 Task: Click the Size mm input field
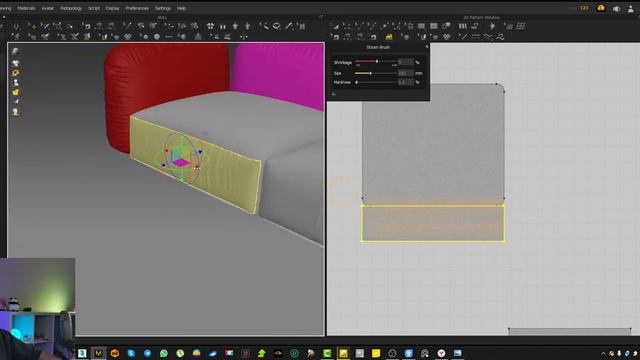pos(406,73)
